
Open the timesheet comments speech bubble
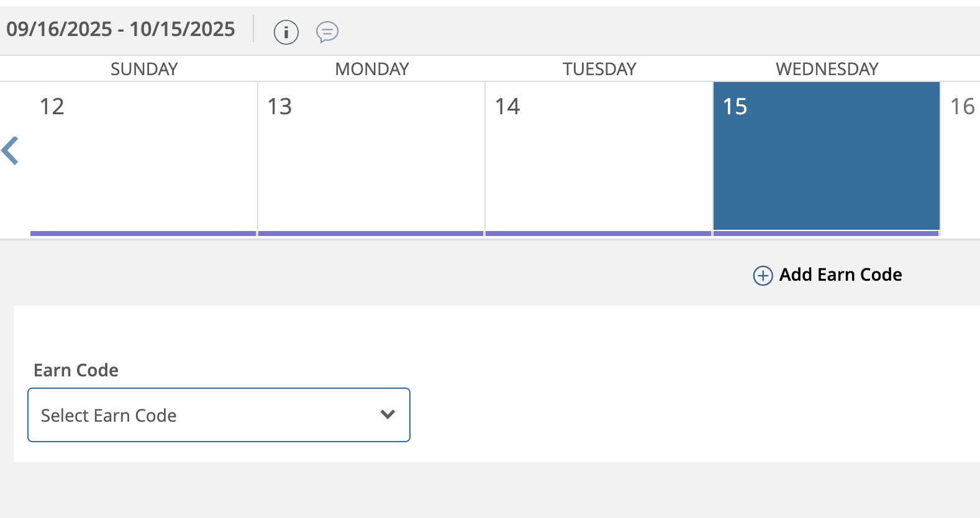tap(327, 32)
